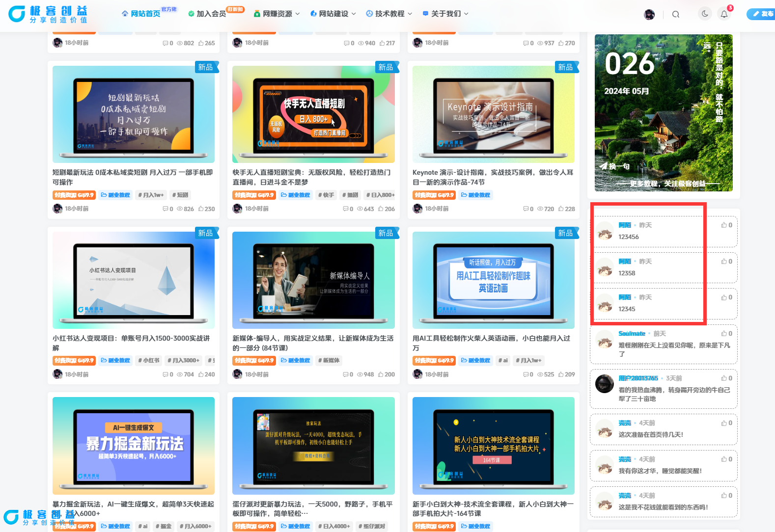Toggle dark mode with the moon icon

(705, 14)
